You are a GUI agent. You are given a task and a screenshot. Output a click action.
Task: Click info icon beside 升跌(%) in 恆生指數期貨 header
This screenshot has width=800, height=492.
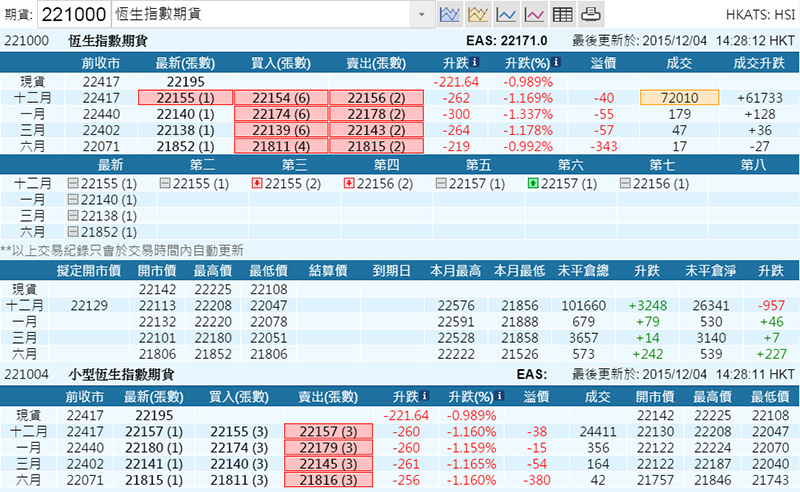click(x=556, y=62)
